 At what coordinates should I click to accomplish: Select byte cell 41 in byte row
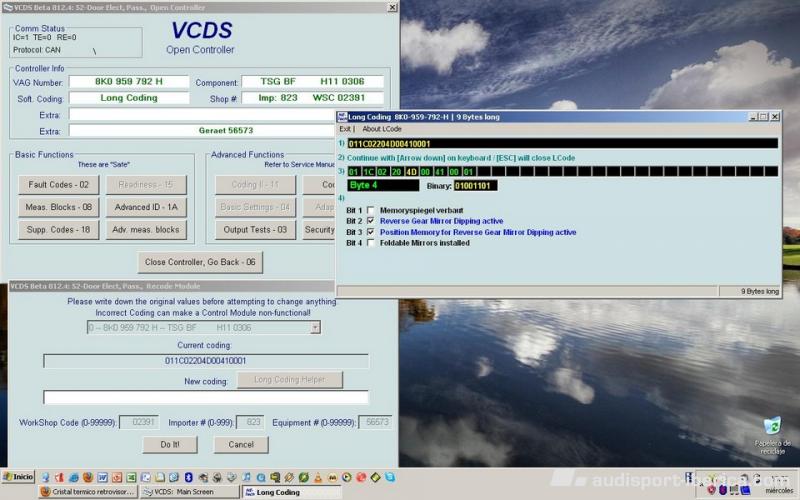click(440, 172)
